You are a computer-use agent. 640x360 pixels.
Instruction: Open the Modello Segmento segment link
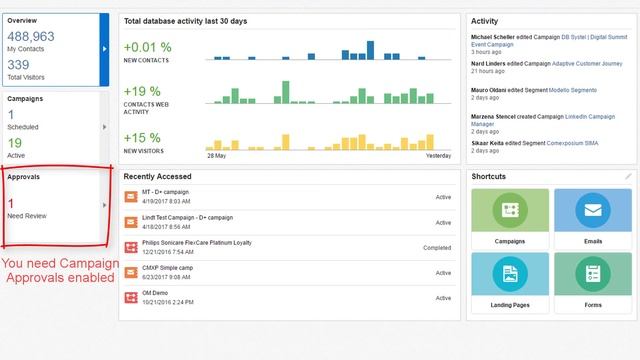pos(573,90)
